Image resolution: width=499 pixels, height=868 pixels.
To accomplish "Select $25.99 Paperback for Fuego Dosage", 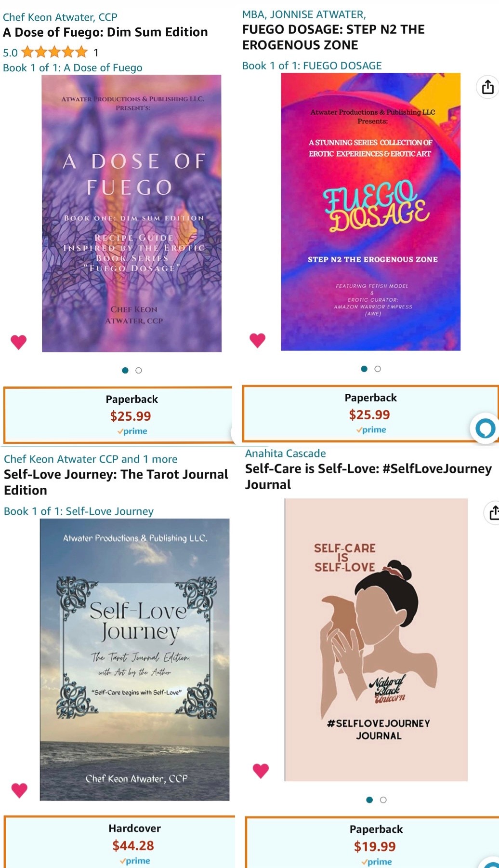I will pos(370,414).
